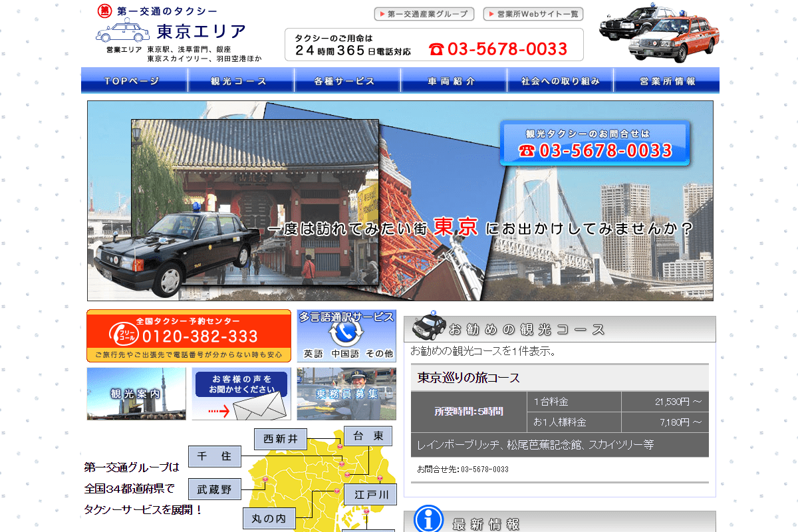Click the お問合せ先 phone number text
The height and width of the screenshot is (532, 798).
463,469
